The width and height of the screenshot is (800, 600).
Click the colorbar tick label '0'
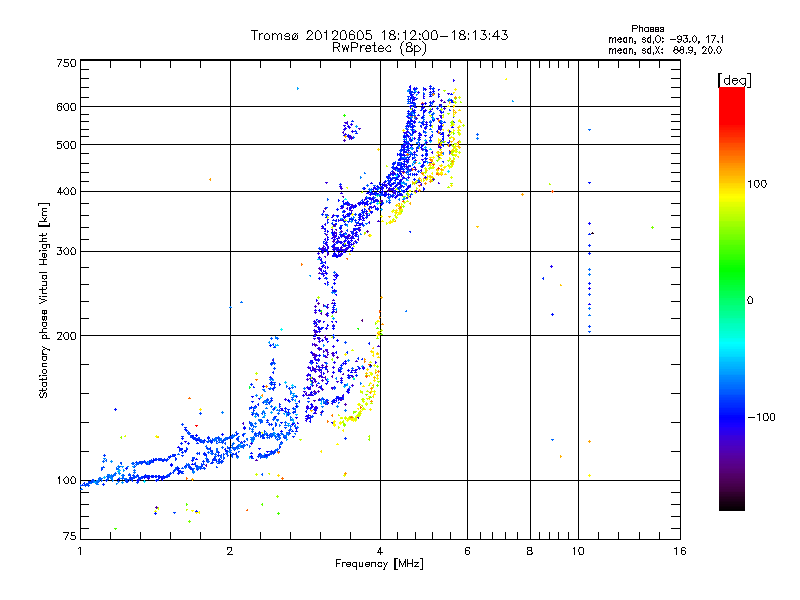[750, 301]
